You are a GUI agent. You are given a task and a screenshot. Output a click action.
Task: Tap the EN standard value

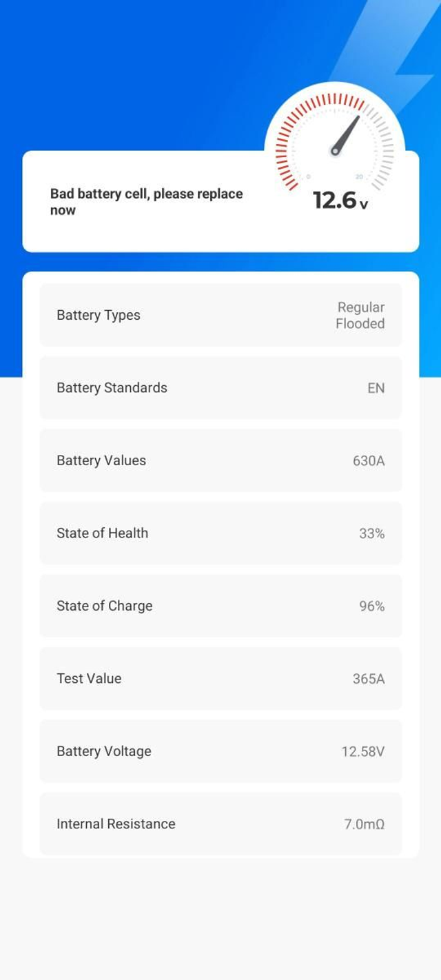click(376, 388)
